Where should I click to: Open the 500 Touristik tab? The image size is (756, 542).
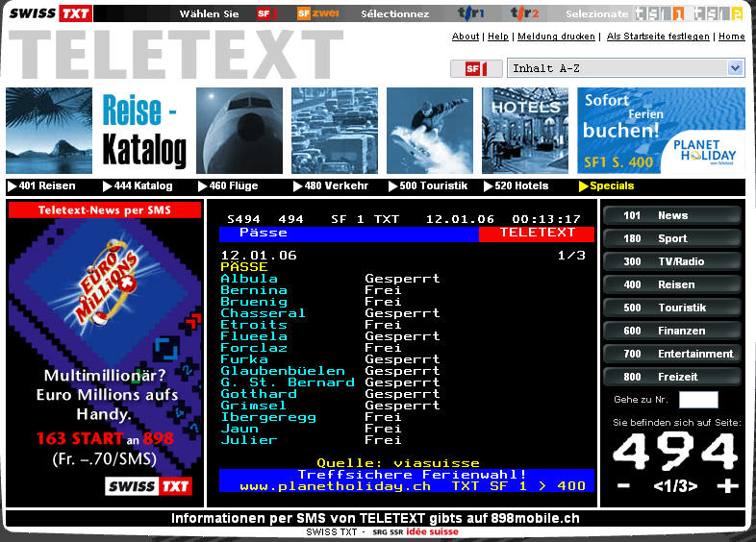point(428,186)
